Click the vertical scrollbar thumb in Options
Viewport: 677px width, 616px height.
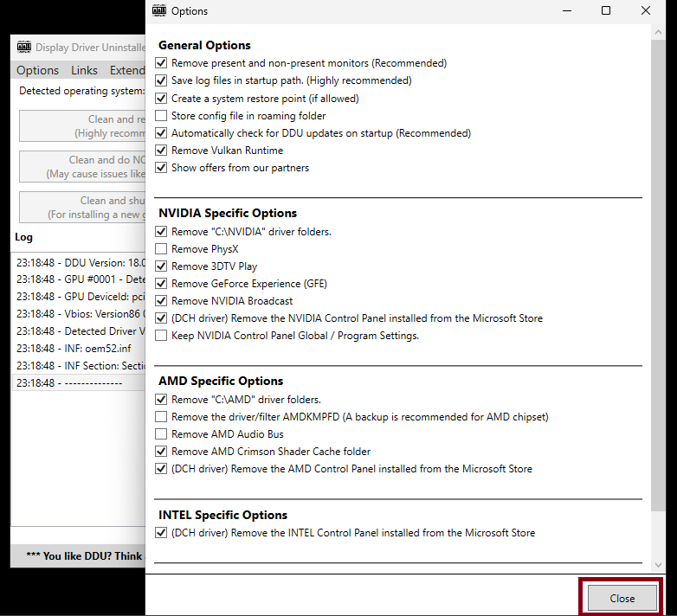[658, 275]
